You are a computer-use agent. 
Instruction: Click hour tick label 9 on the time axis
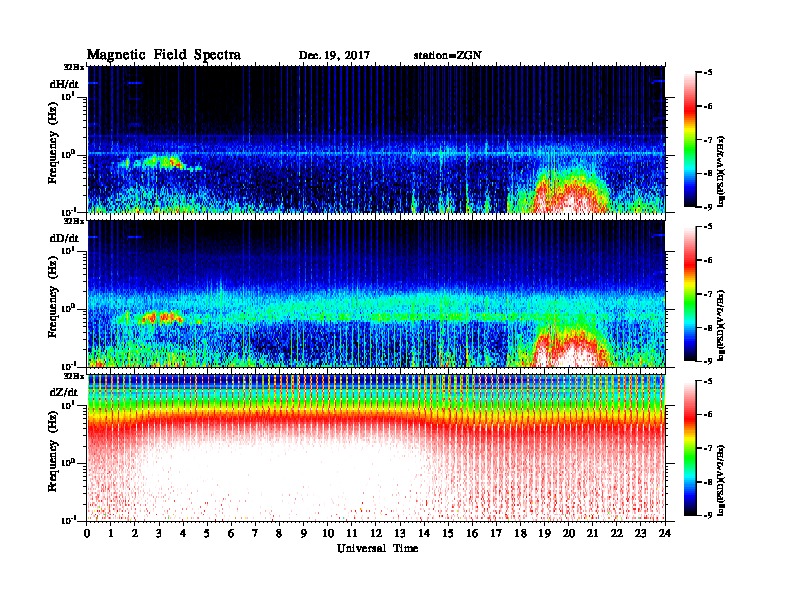304,534
